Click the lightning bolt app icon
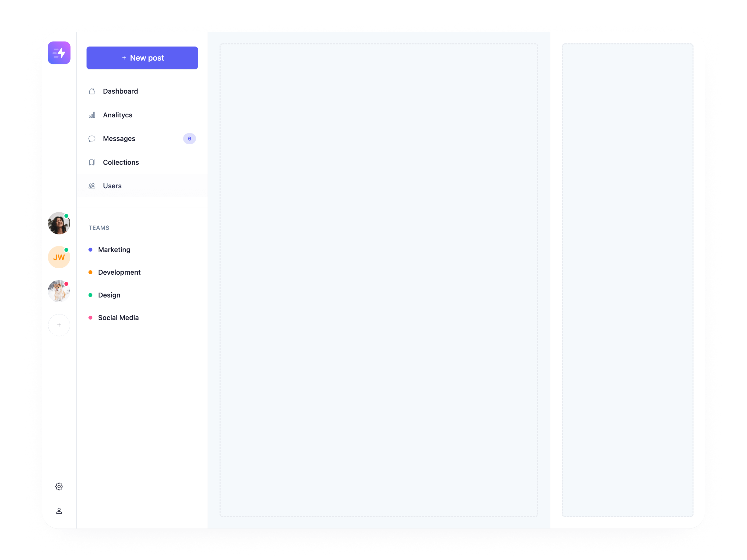This screenshot has height=560, width=747. [59, 53]
